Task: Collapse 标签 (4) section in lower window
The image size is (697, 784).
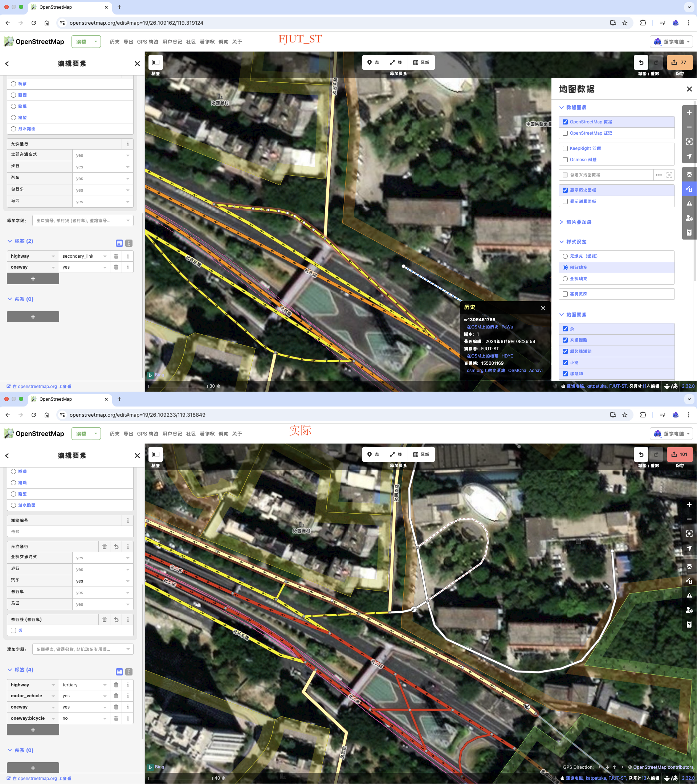Action: 20,670
